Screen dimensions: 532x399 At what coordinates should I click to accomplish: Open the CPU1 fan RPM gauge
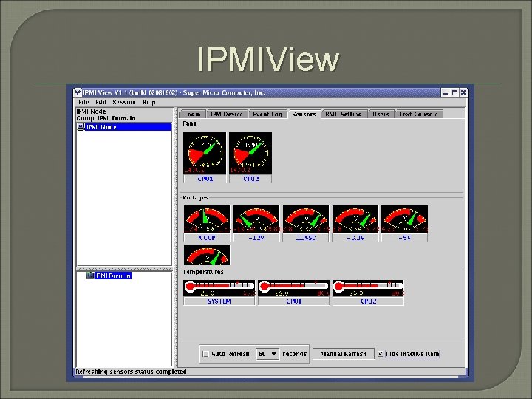tap(205, 153)
